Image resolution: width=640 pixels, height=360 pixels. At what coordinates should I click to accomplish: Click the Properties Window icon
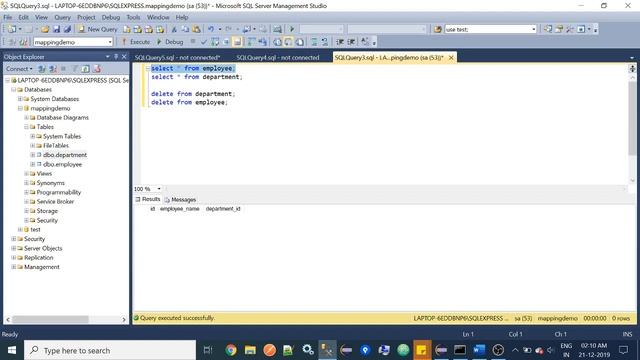559,29
